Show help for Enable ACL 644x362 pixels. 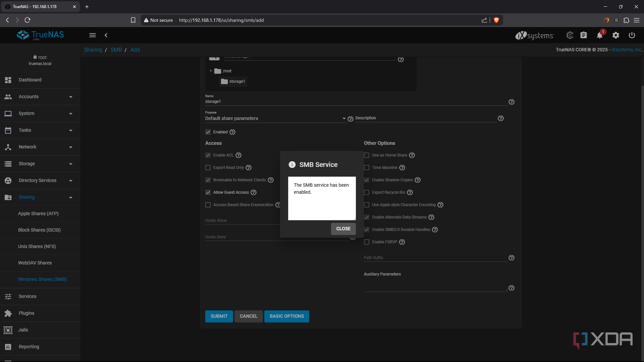[x=238, y=155]
